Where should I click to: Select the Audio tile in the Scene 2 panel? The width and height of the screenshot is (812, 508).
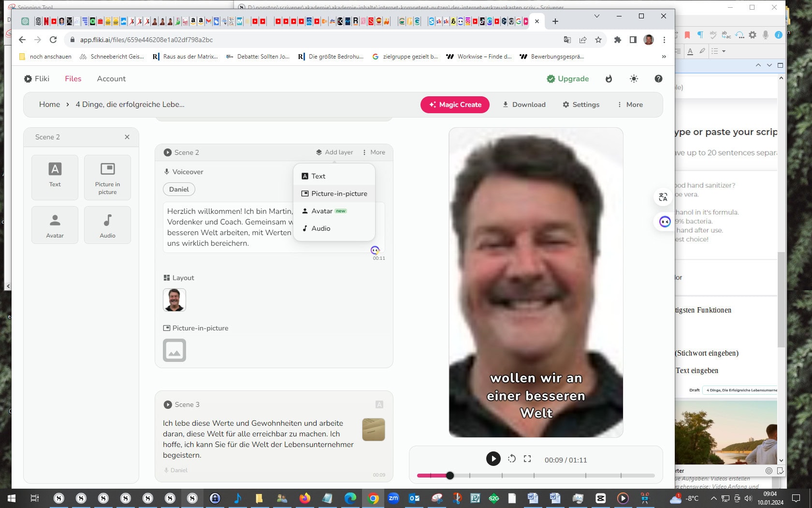[107, 224]
